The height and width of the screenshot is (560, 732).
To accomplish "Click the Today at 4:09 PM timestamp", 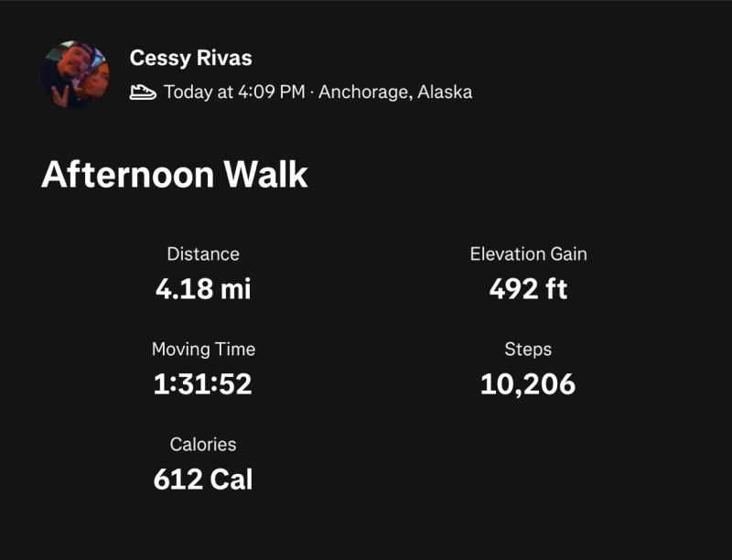I will point(234,92).
